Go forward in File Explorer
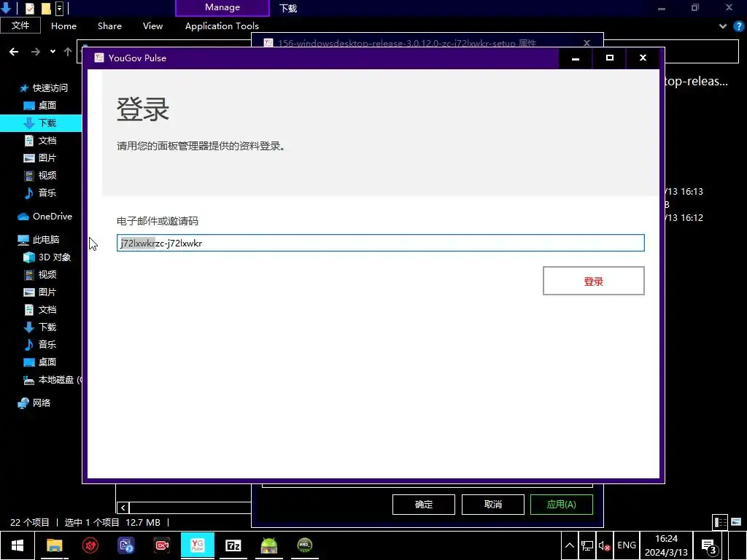 (x=35, y=52)
